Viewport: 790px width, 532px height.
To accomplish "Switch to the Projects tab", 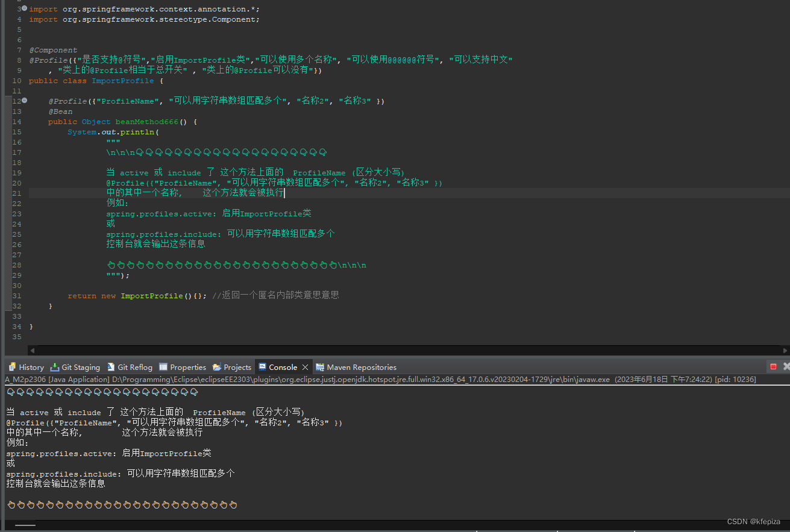I will click(232, 367).
